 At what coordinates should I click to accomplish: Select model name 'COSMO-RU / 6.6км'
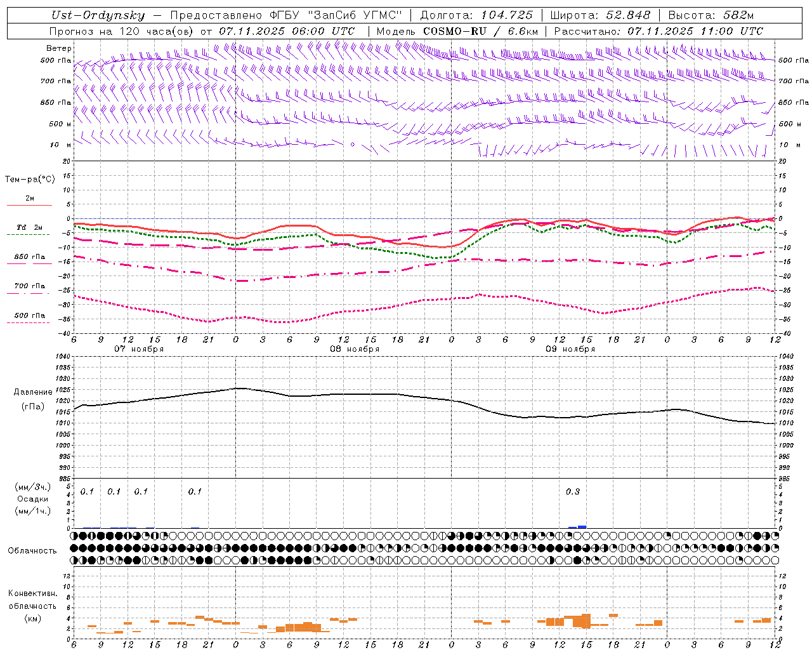coord(480,31)
